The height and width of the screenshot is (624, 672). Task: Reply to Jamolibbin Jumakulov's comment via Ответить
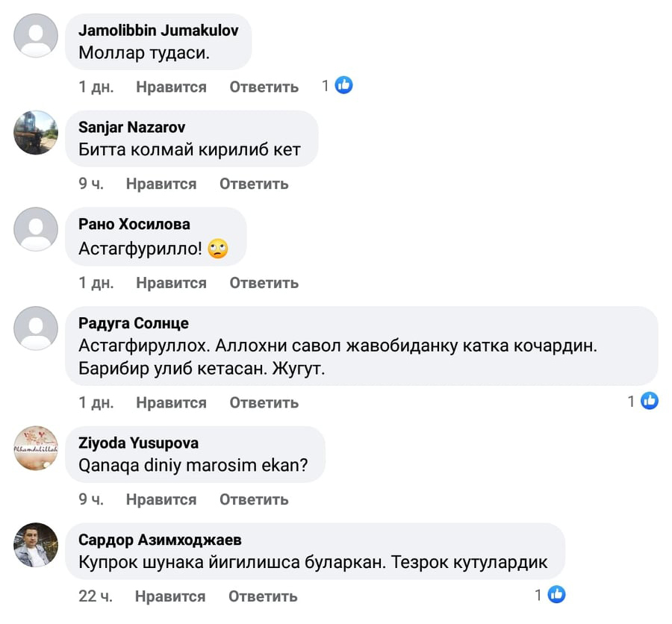(x=264, y=87)
